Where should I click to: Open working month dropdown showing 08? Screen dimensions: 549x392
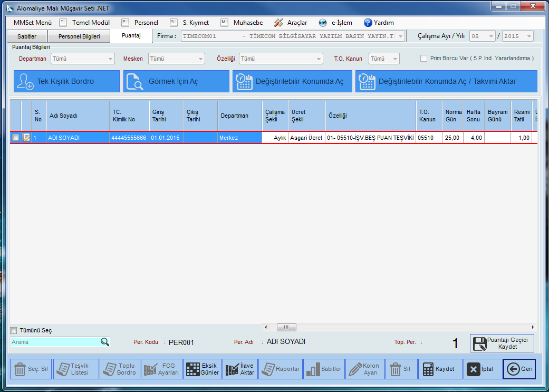point(482,36)
